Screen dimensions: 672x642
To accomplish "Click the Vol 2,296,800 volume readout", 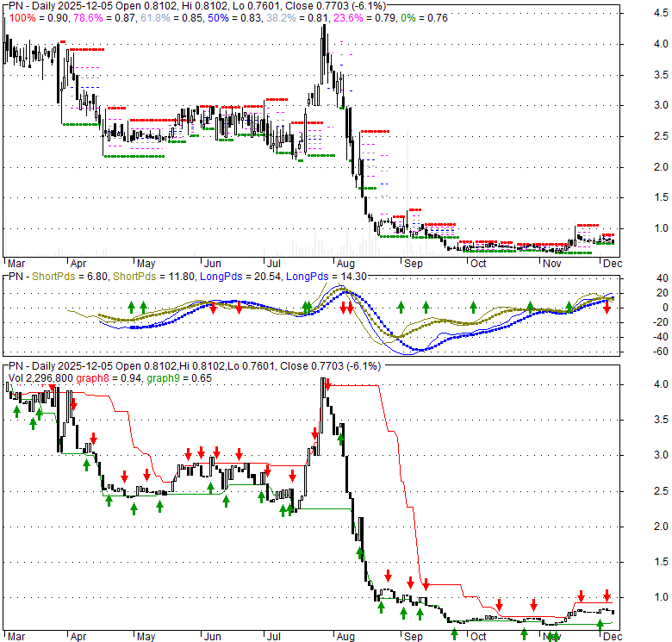I will click(43, 378).
